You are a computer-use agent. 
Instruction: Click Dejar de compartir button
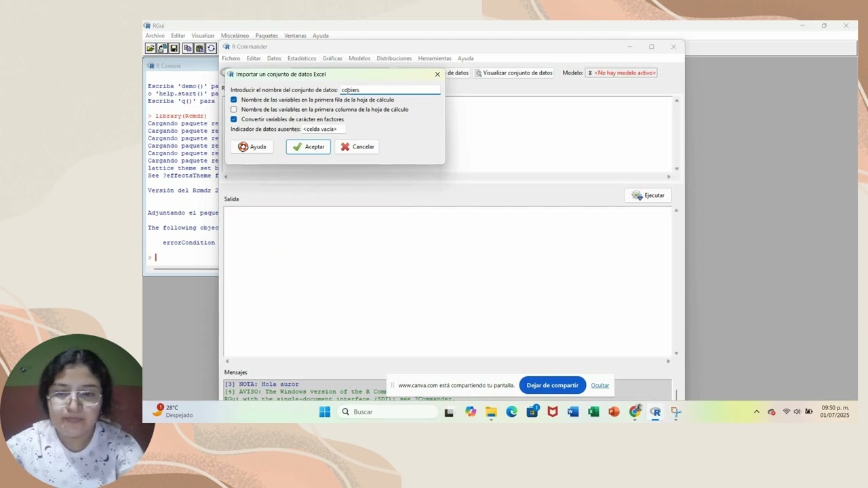click(552, 385)
